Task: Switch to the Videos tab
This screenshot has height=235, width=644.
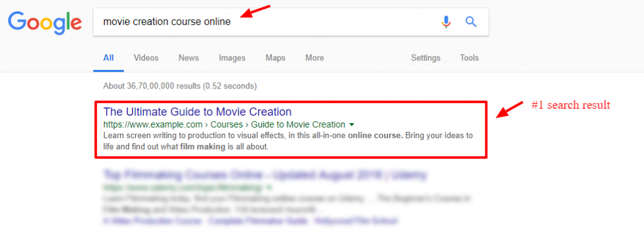Action: [146, 58]
